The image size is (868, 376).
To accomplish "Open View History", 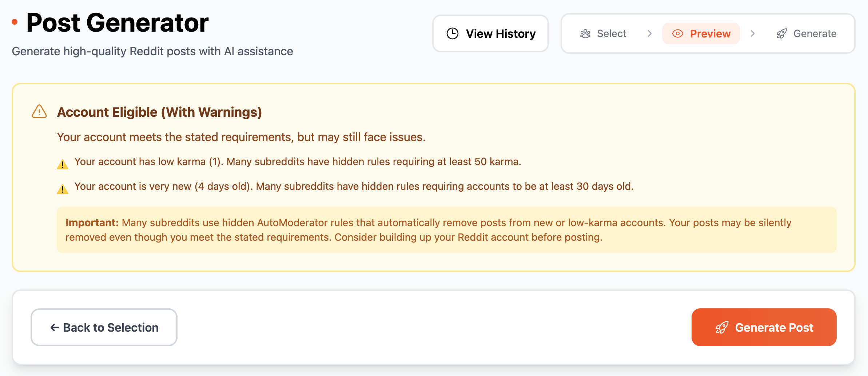I will 490,33.
